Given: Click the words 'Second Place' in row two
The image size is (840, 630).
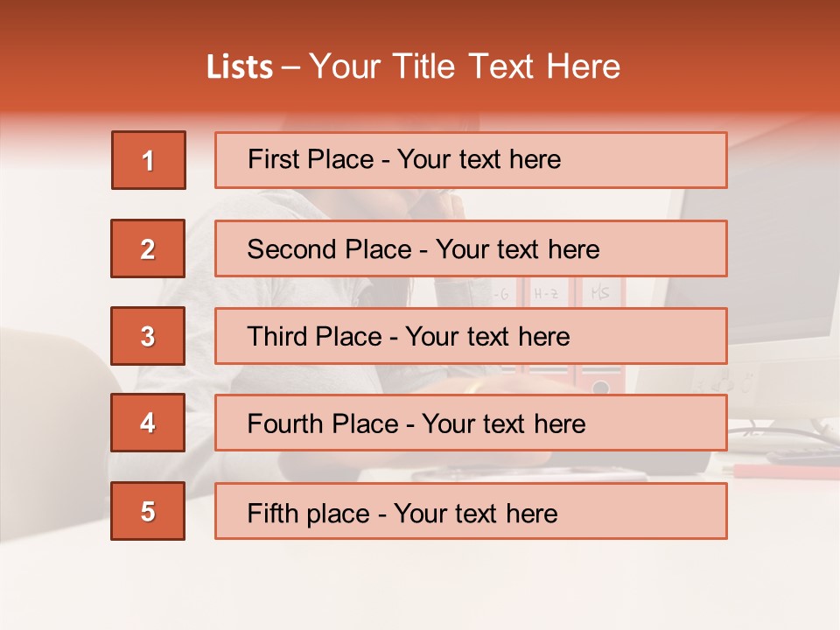Looking at the screenshot, I should tap(330, 249).
